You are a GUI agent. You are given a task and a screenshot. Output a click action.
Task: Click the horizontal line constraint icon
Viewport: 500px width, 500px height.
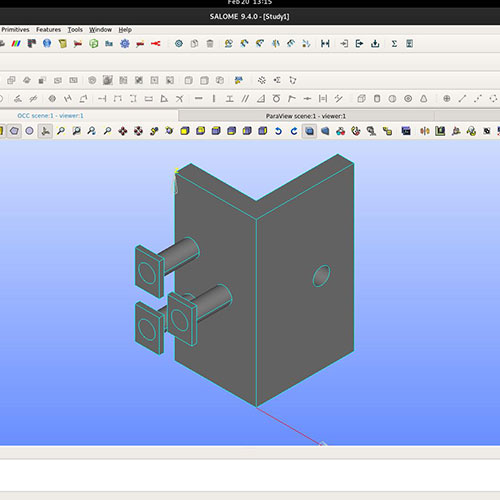tap(199, 99)
